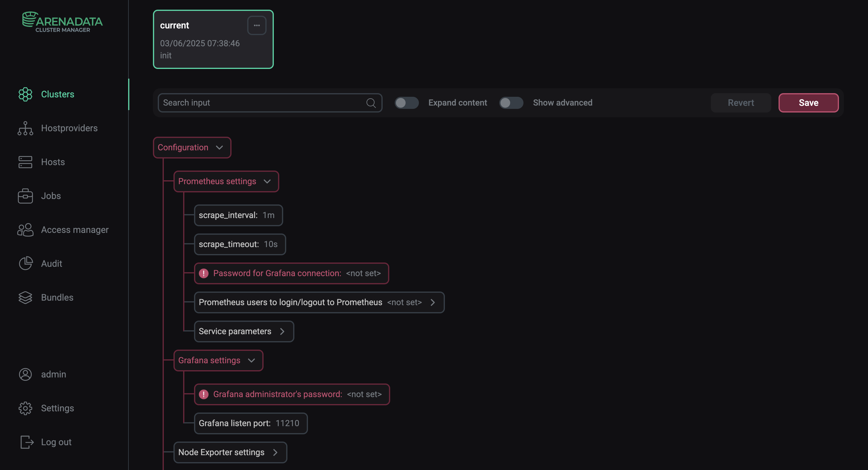Click the magnifier icon in search field
The width and height of the screenshot is (868, 470).
click(x=371, y=103)
